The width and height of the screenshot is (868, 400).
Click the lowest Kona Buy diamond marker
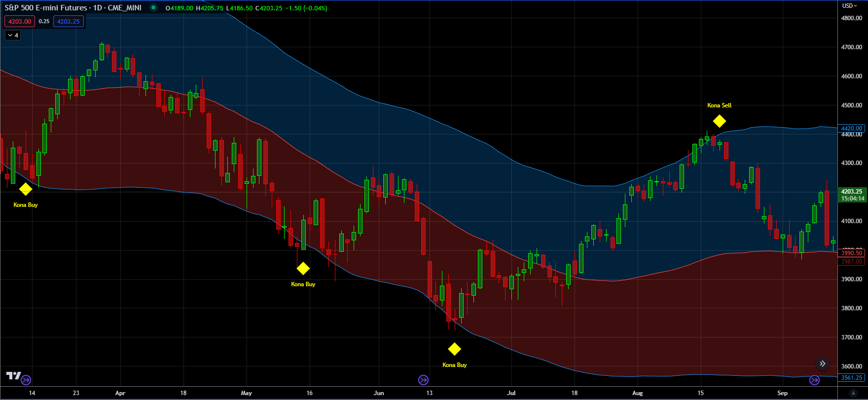click(454, 349)
